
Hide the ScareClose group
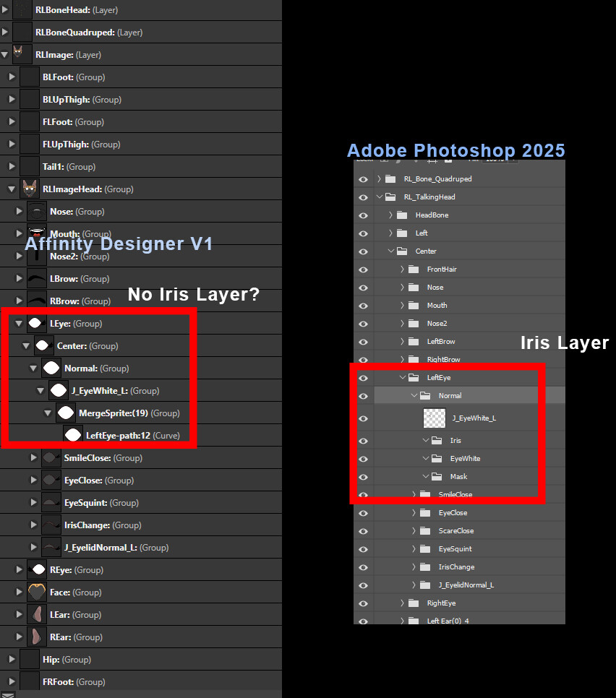[x=364, y=531]
